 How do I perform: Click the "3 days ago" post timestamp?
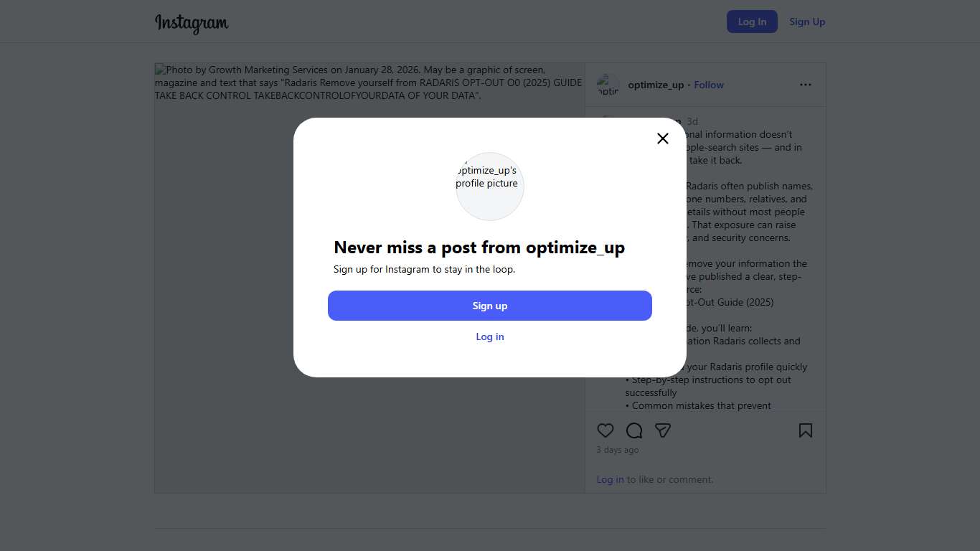point(618,450)
